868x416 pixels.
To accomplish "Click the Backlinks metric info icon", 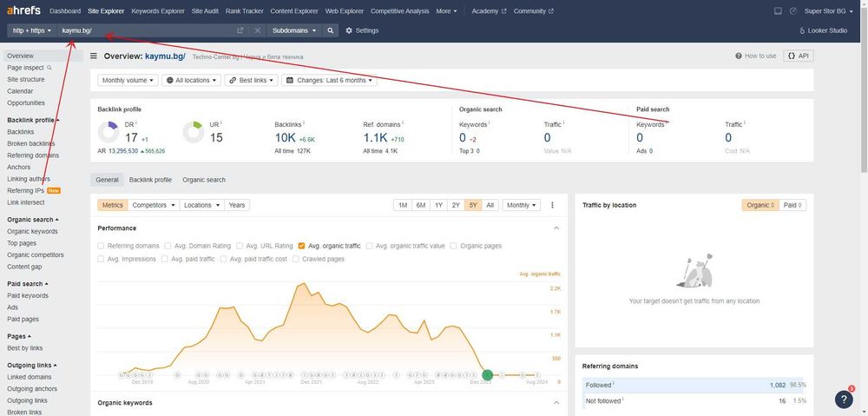I will (304, 122).
